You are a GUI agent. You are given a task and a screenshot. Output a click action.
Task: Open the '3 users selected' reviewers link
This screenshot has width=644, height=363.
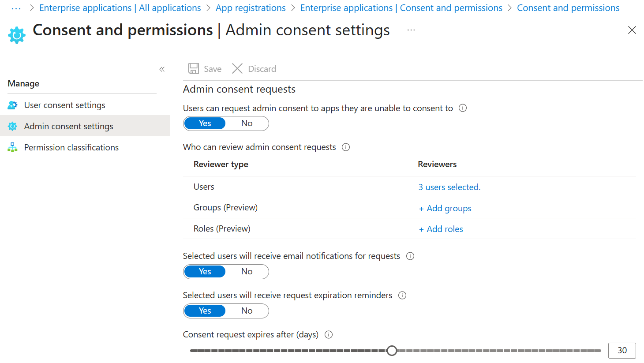pos(449,187)
